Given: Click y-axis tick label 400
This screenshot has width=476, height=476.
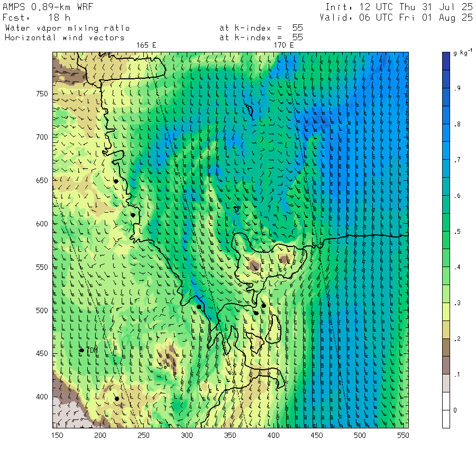Looking at the screenshot, I should (42, 397).
